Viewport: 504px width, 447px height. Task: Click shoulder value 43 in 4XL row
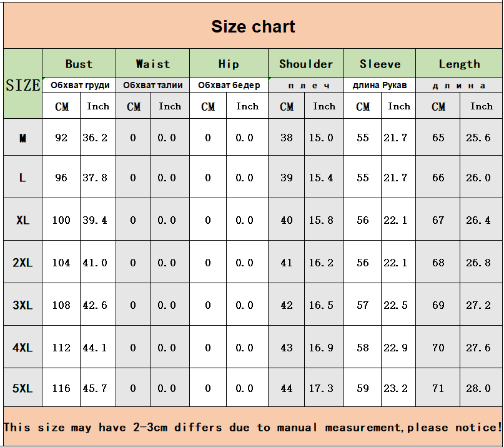tap(287, 348)
